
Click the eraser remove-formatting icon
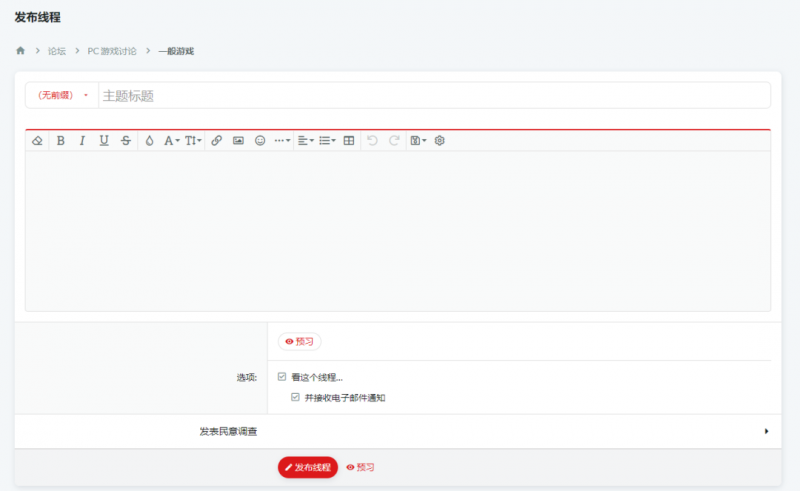pos(37,141)
